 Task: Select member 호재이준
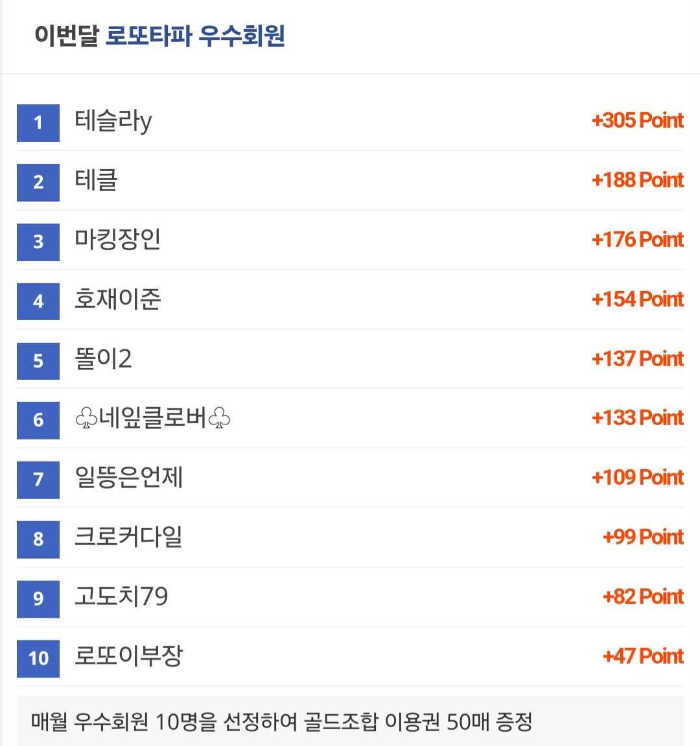pyautogui.click(x=117, y=299)
